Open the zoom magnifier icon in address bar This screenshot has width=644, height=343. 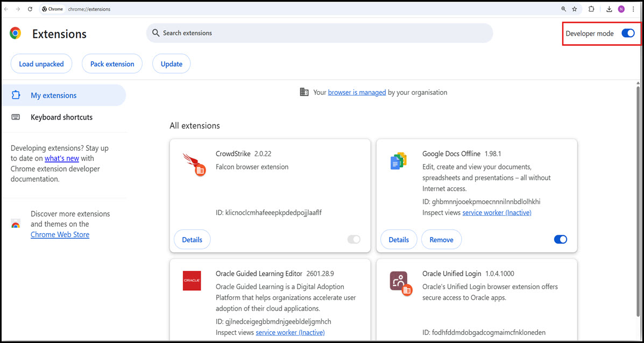click(563, 9)
